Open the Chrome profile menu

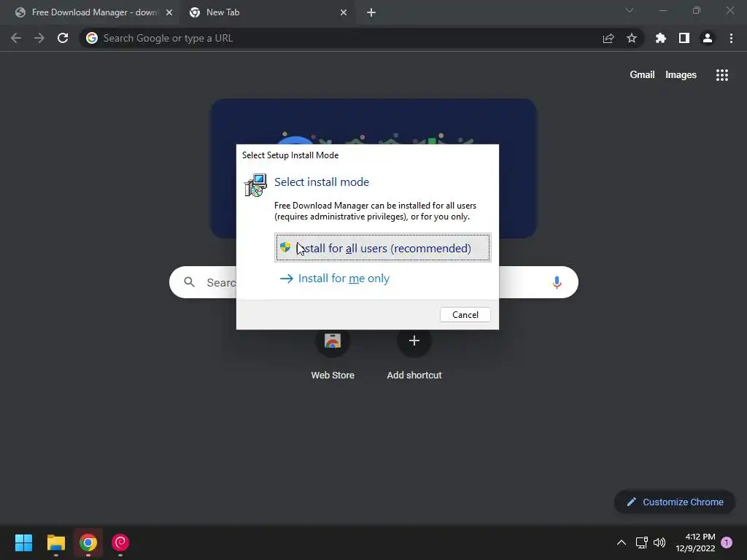pyautogui.click(x=708, y=38)
